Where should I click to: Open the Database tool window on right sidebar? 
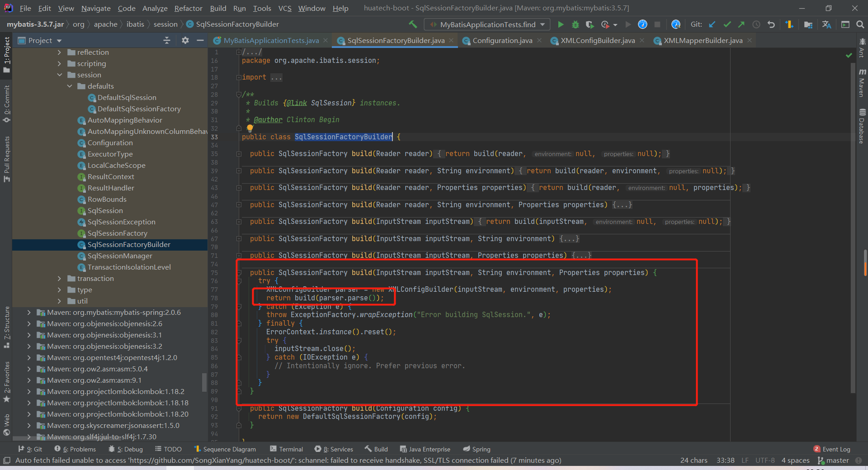tap(862, 126)
